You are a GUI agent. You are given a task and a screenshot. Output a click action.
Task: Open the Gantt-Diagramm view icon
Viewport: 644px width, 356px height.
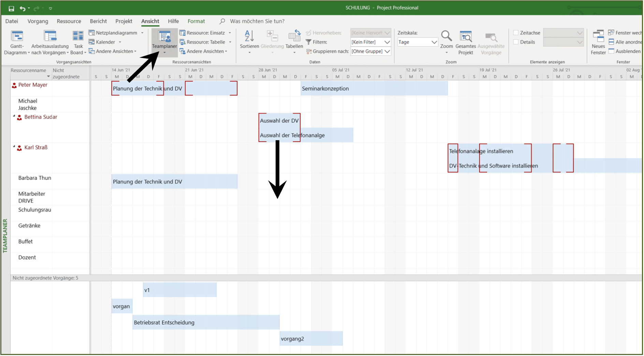(17, 36)
